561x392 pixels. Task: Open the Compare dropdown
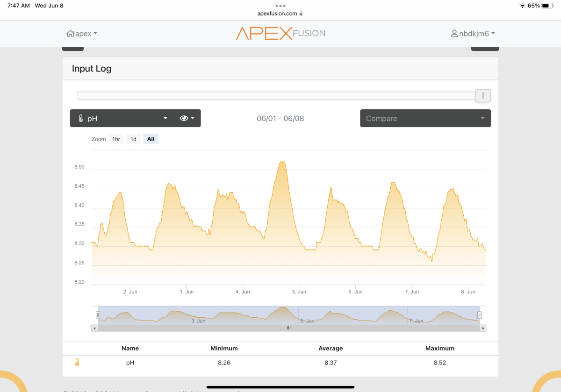(x=425, y=118)
